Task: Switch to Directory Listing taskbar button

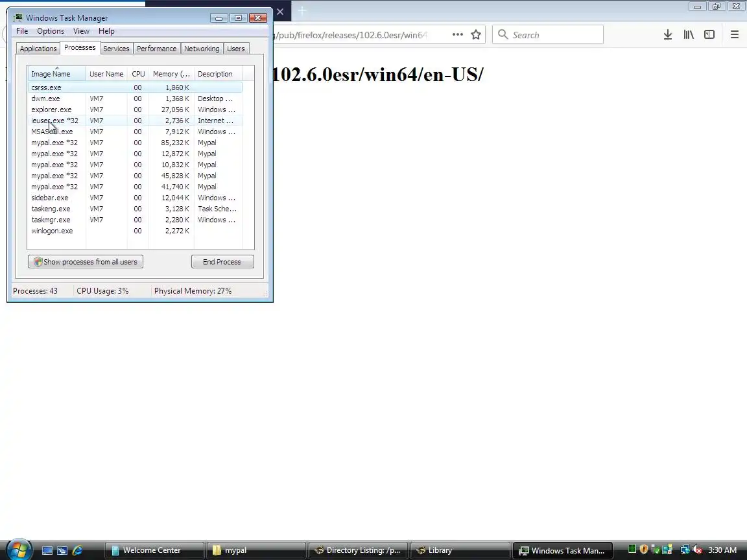Action: (x=358, y=550)
